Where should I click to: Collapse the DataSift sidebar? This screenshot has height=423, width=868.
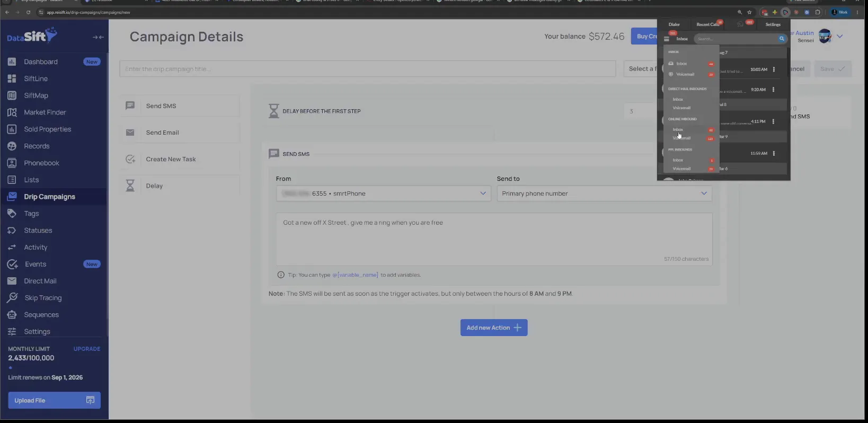(98, 37)
